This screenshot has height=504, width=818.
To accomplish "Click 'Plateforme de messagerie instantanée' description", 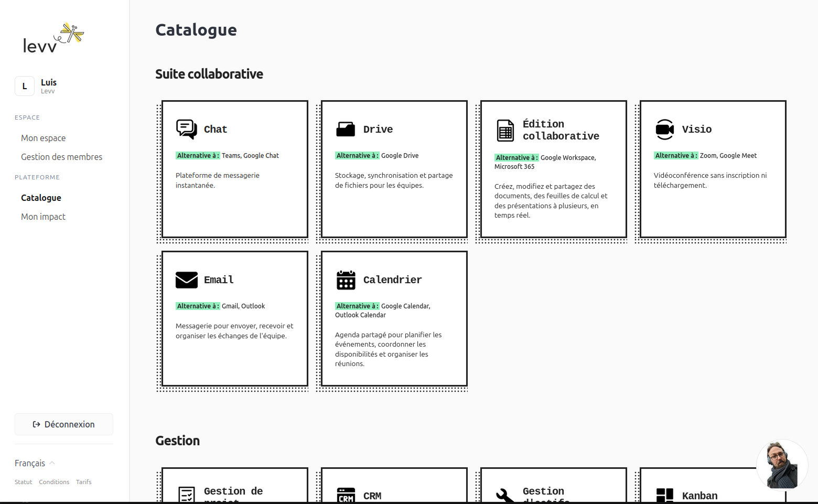I will tap(218, 180).
